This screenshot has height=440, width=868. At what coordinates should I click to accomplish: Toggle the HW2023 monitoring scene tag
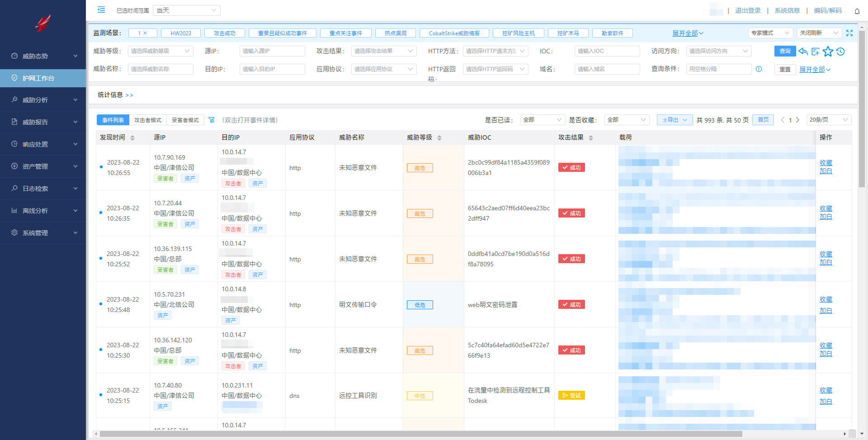point(181,33)
